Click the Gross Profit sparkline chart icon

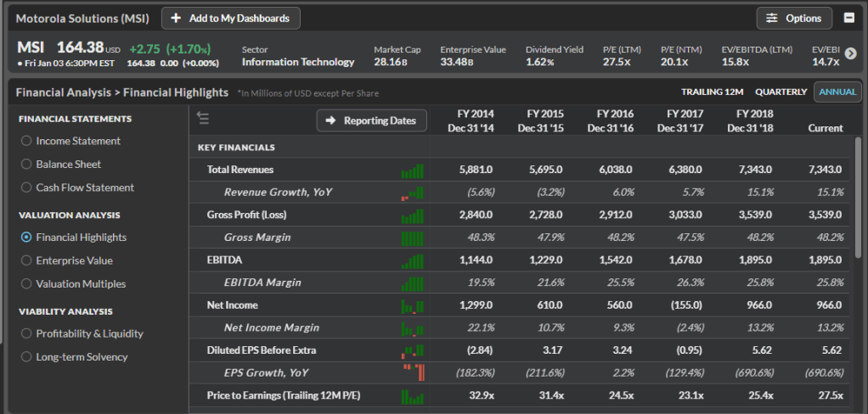[x=412, y=215]
